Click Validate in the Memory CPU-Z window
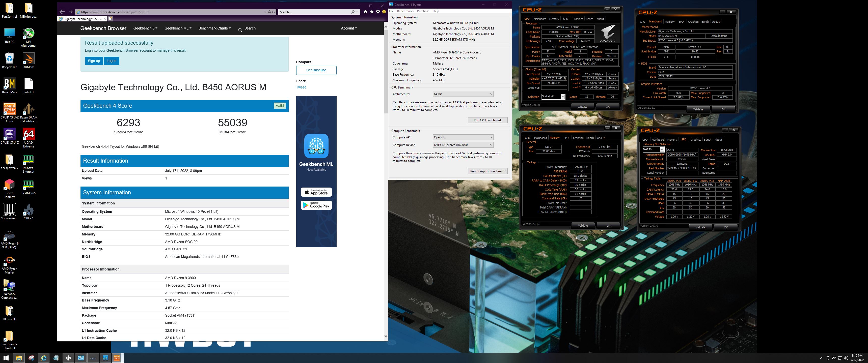 point(583,226)
